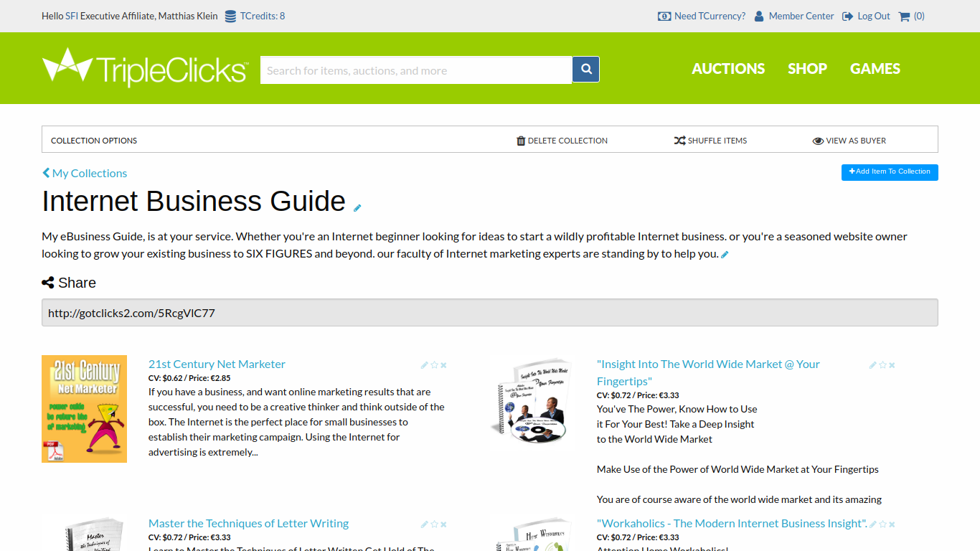980x551 pixels.
Task: Click the Add Item To Collection button
Action: (890, 172)
